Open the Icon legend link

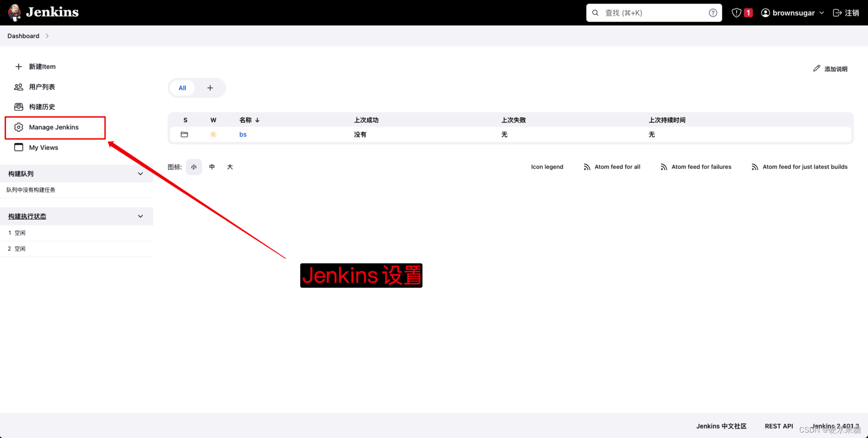(547, 167)
